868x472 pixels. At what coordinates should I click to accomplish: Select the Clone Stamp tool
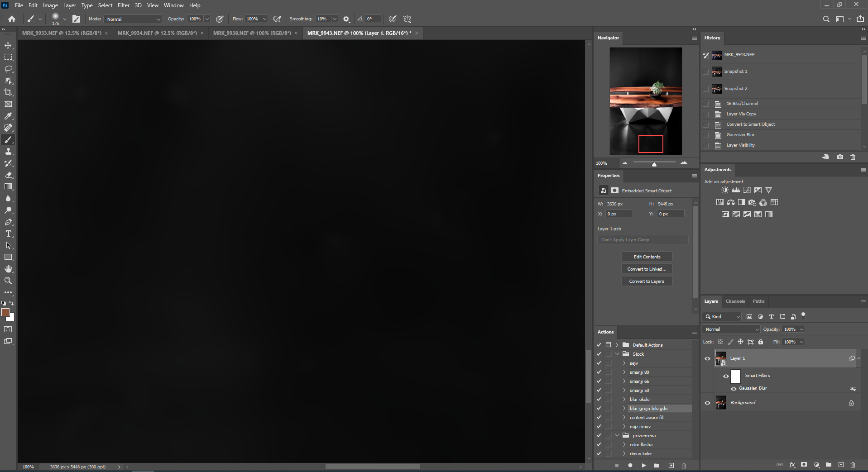coord(8,151)
